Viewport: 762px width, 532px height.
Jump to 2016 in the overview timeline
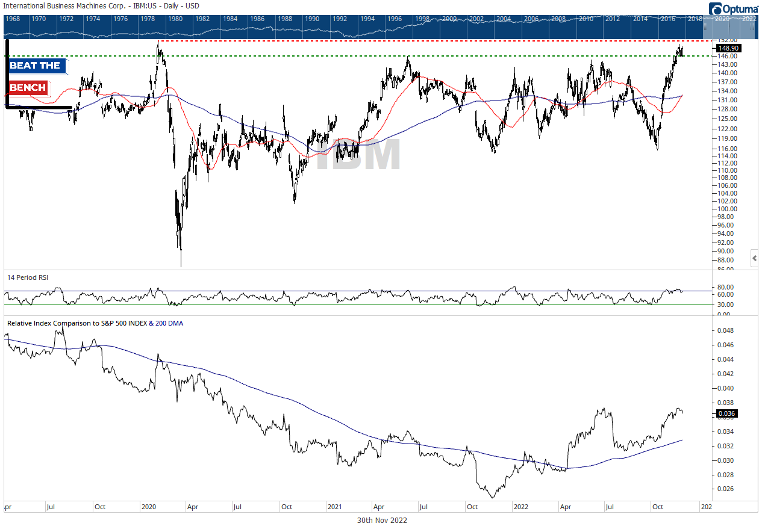[667, 19]
